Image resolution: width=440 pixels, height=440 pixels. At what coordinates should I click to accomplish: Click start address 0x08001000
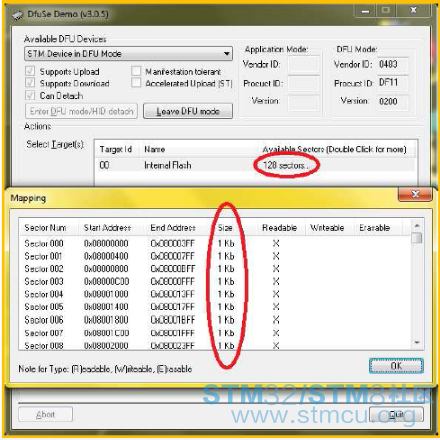click(106, 294)
